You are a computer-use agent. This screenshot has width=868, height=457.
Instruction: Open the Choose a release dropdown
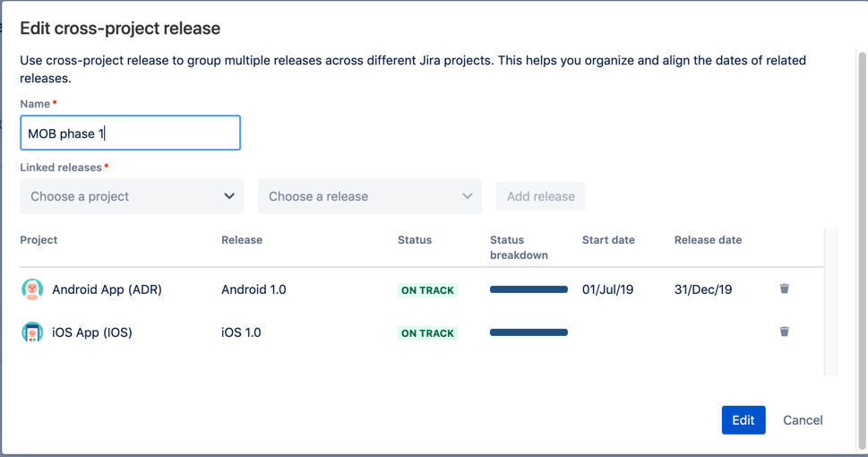tap(370, 196)
